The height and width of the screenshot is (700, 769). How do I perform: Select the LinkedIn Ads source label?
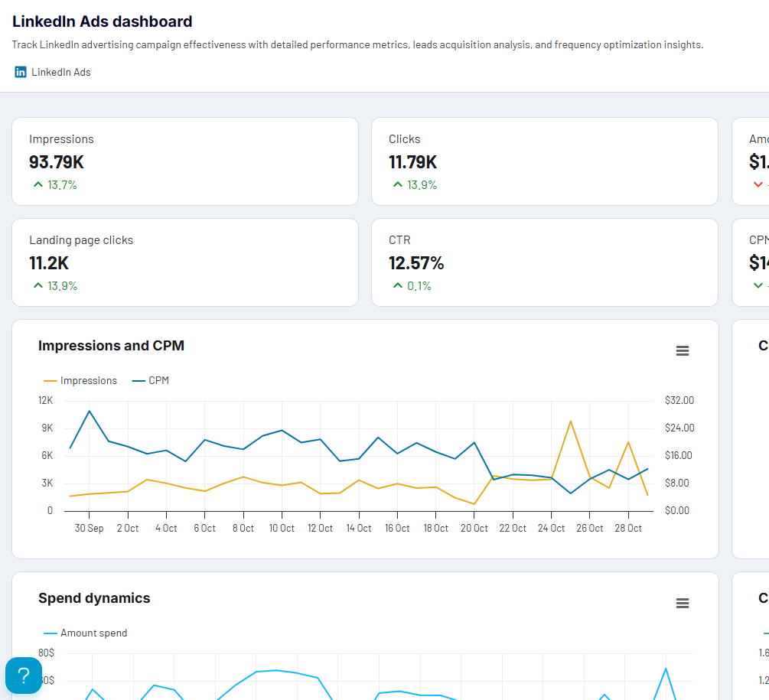tap(60, 72)
